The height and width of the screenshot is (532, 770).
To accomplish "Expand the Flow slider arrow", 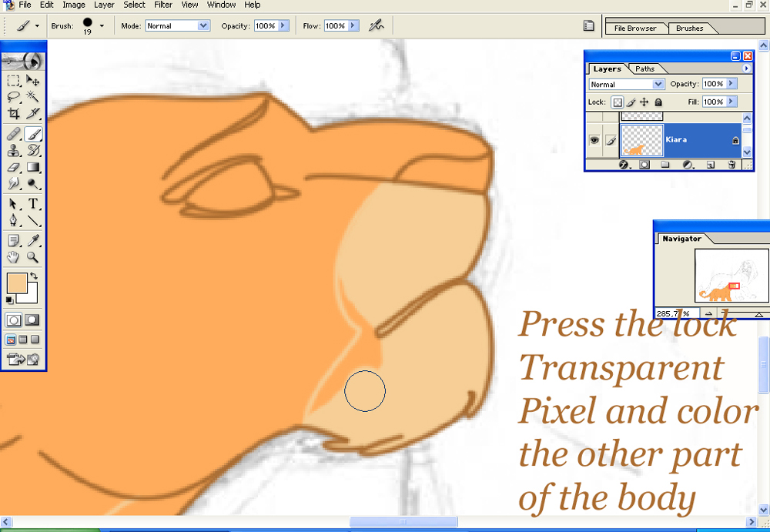I will click(x=353, y=25).
